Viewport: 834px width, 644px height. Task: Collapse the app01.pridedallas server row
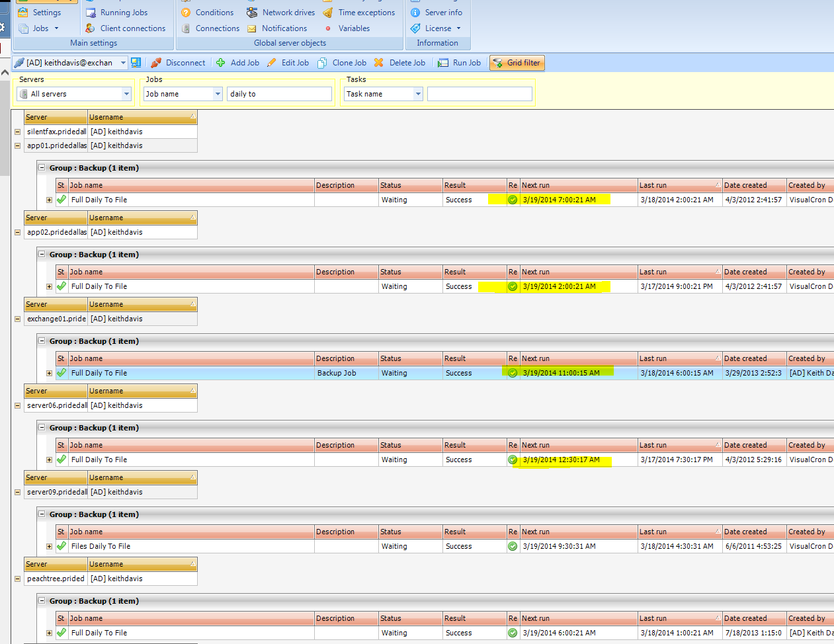[18, 145]
